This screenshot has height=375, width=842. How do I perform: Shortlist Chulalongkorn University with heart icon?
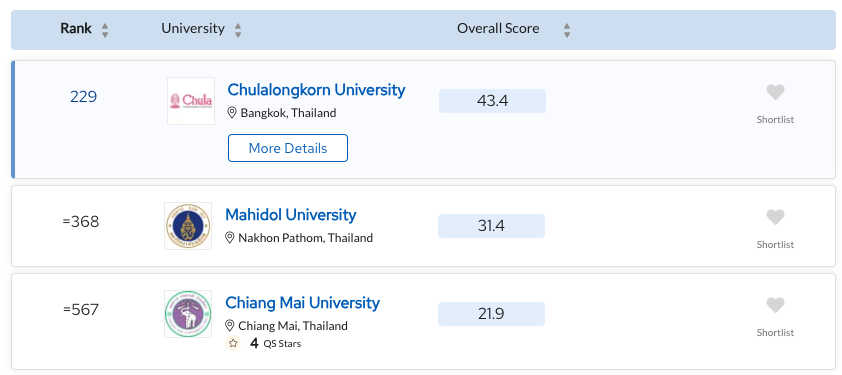pos(775,92)
